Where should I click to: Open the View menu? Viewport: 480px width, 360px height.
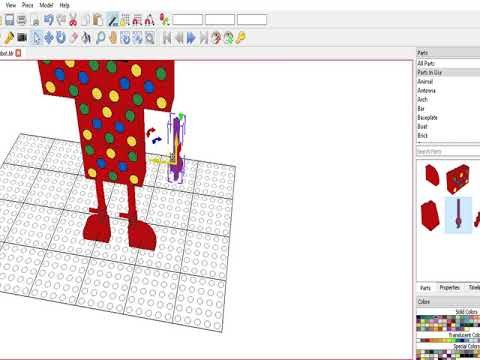click(x=11, y=5)
